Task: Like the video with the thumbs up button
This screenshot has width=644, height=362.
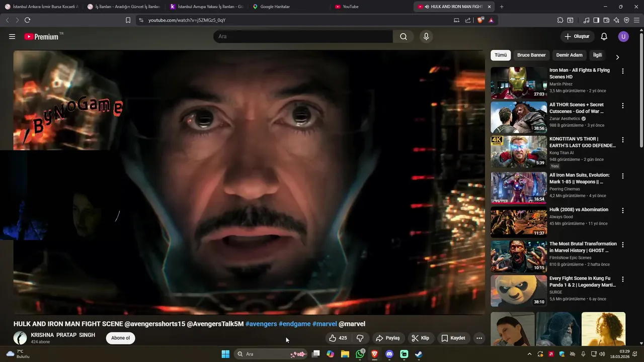Action: [x=338, y=338]
